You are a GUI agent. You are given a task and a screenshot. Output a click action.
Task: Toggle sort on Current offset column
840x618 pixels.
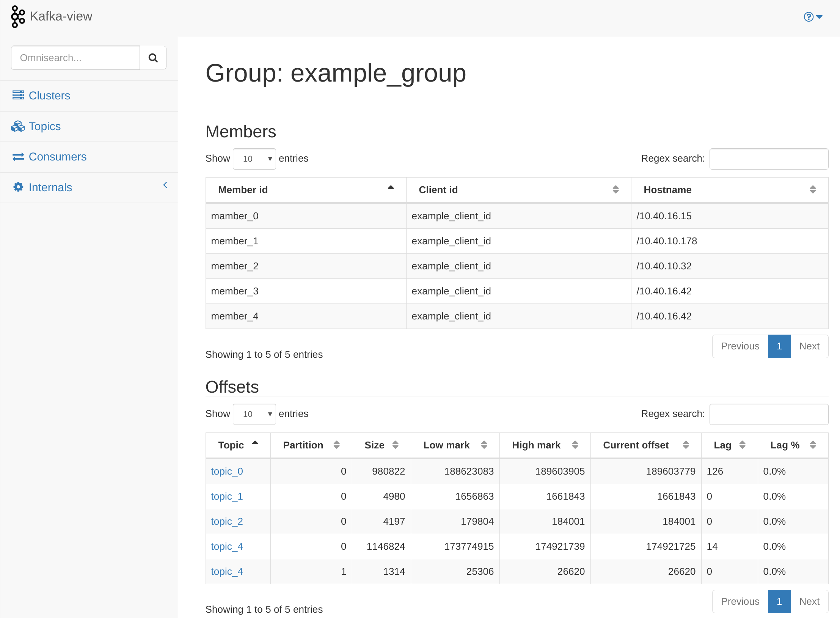[x=686, y=445]
